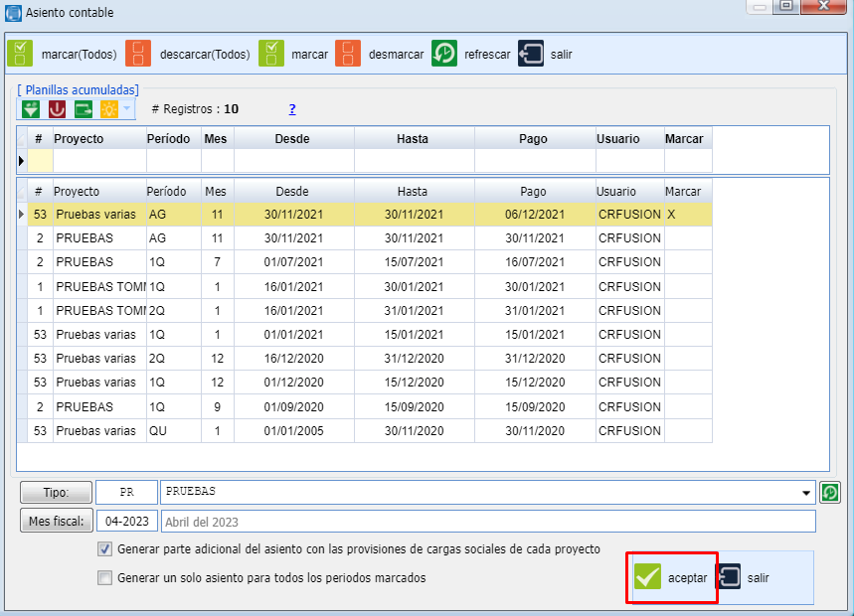Viewport: 854px width, 616px height.
Task: Click the green export arrow icon
Action: coord(83,109)
